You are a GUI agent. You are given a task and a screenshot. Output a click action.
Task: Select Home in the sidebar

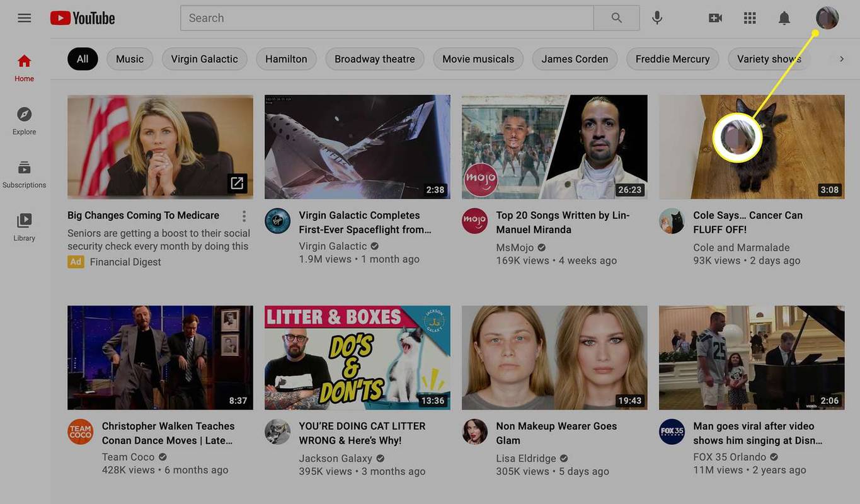(25, 68)
